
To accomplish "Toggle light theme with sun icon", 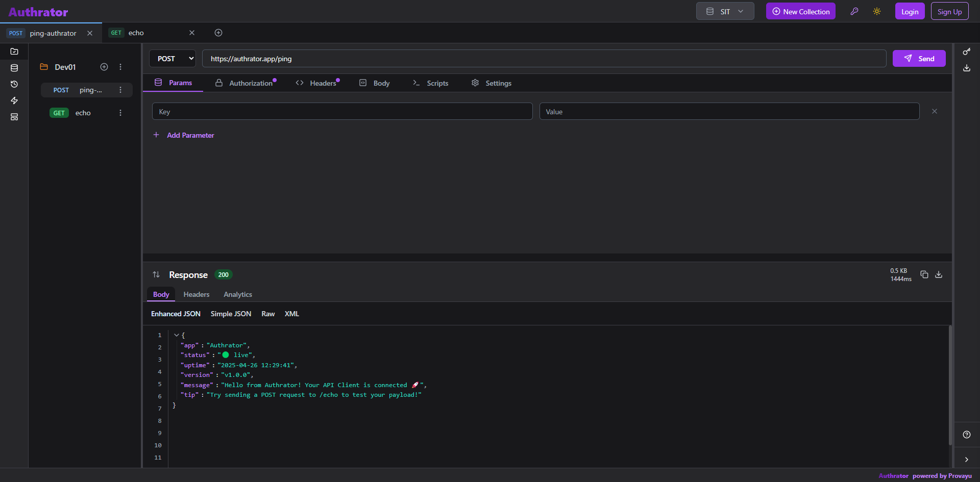I will [x=877, y=11].
